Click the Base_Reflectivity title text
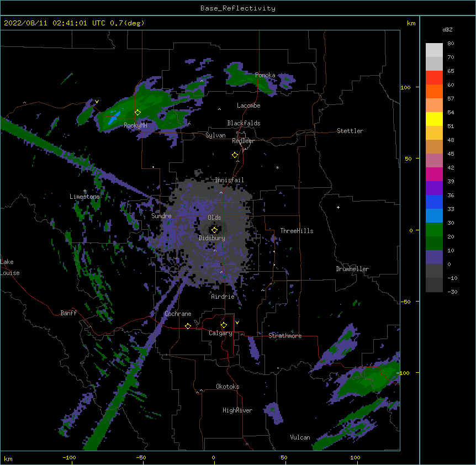Viewport: 476px width, 465px height. click(x=238, y=8)
